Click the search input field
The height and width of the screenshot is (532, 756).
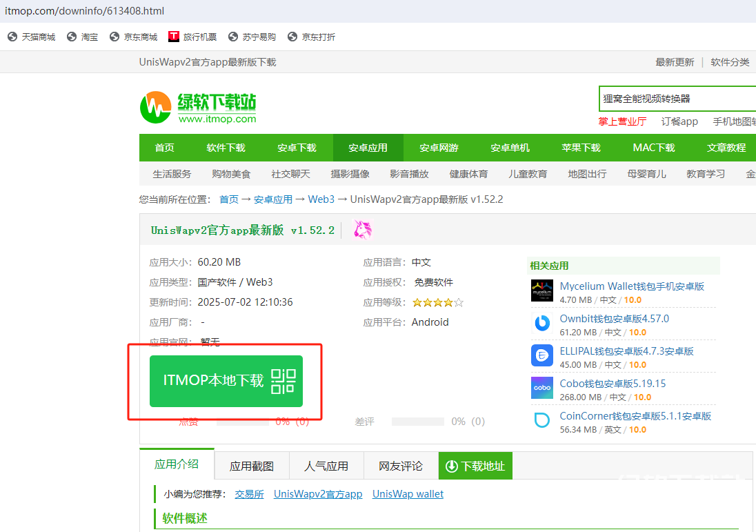click(x=676, y=99)
